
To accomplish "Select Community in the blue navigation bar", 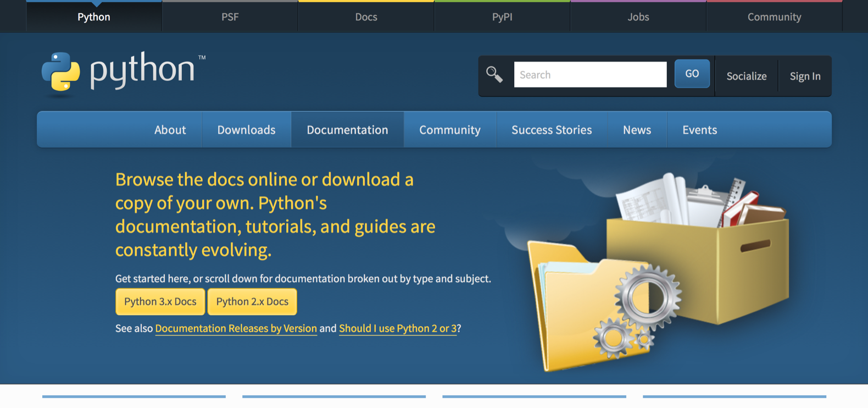I will 450,130.
